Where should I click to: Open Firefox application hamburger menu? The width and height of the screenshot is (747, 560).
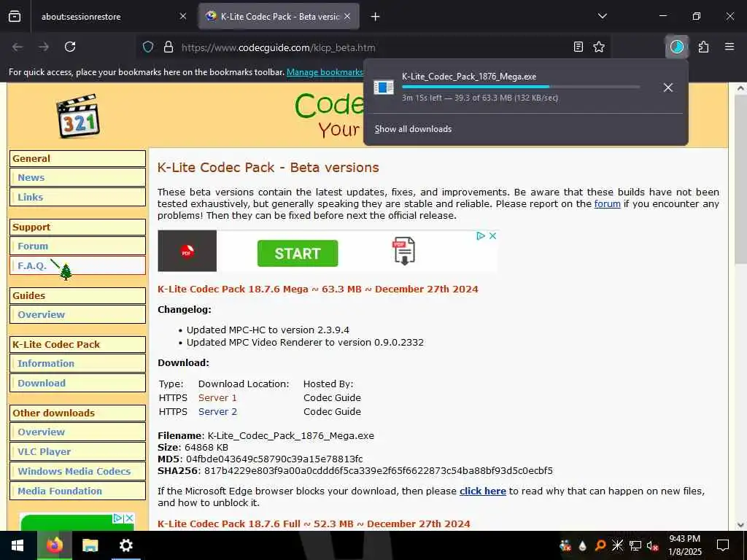[x=729, y=47]
